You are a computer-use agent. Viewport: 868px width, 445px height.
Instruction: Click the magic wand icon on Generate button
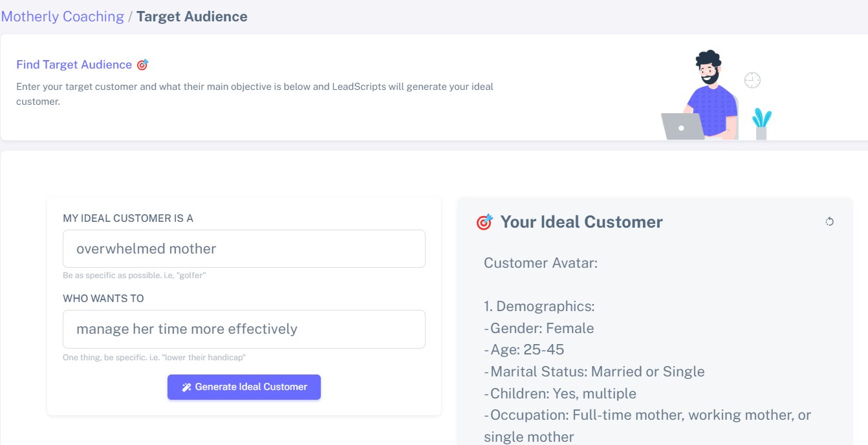coord(186,387)
